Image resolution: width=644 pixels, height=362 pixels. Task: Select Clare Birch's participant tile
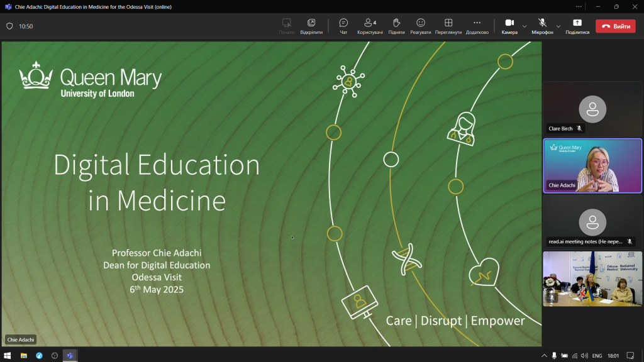pyautogui.click(x=592, y=109)
